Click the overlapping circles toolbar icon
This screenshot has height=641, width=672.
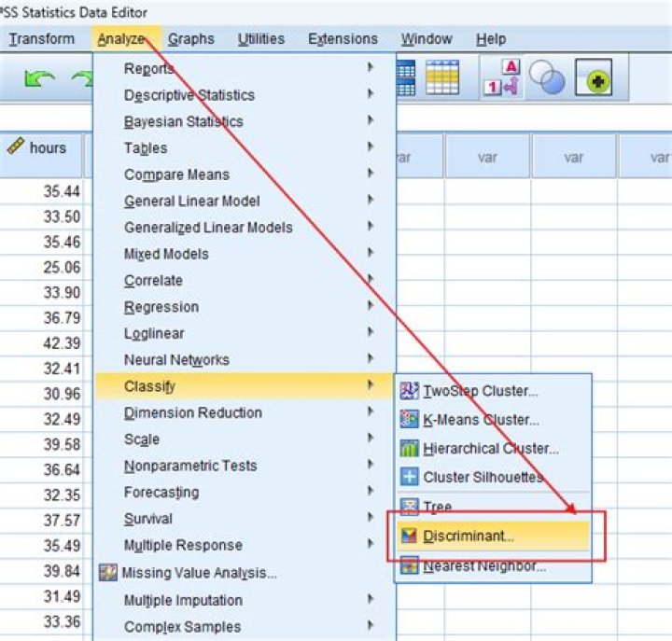[547, 77]
